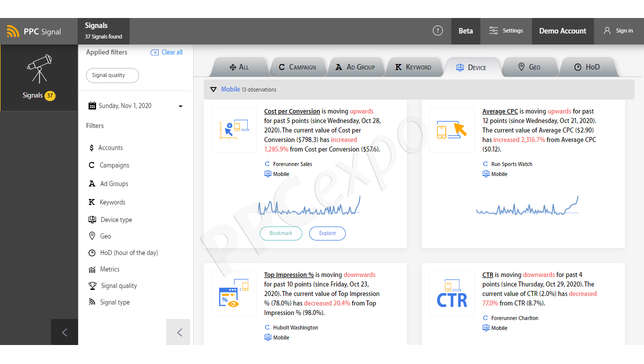Open the Cost per Conversion metric link
Viewport: 644px width, 364px height.
click(292, 111)
